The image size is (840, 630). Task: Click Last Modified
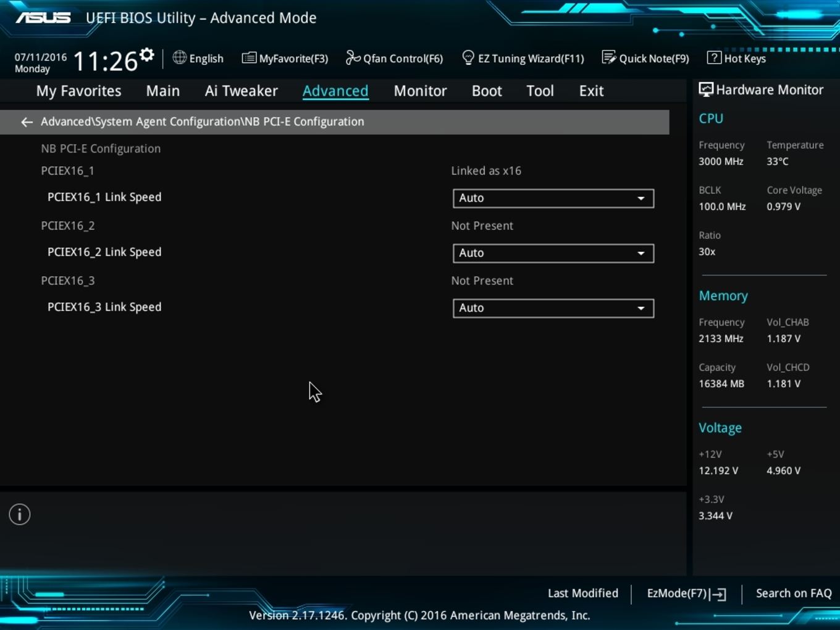tap(583, 593)
